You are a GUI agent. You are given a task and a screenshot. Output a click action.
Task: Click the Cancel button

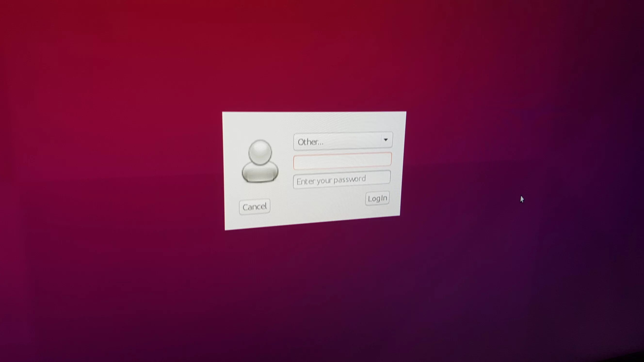click(x=254, y=207)
